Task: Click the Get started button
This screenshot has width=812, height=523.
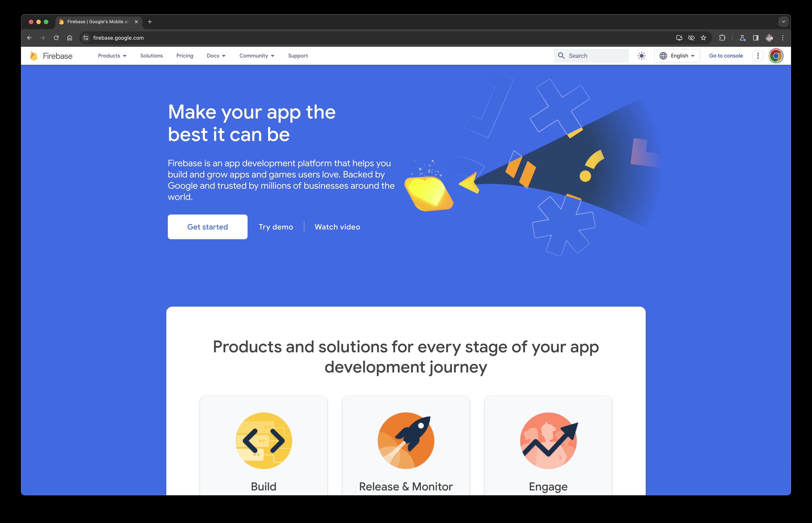Action: click(x=207, y=227)
